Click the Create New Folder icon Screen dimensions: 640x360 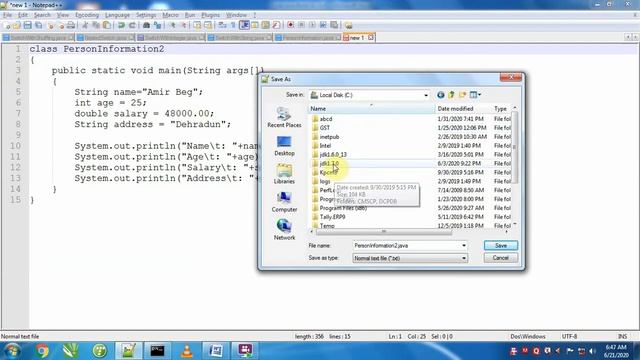pyautogui.click(x=462, y=95)
